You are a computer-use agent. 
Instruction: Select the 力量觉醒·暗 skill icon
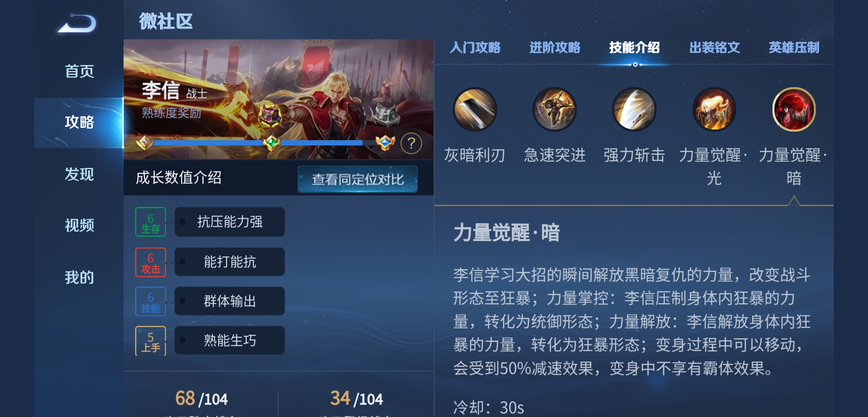pos(794,110)
